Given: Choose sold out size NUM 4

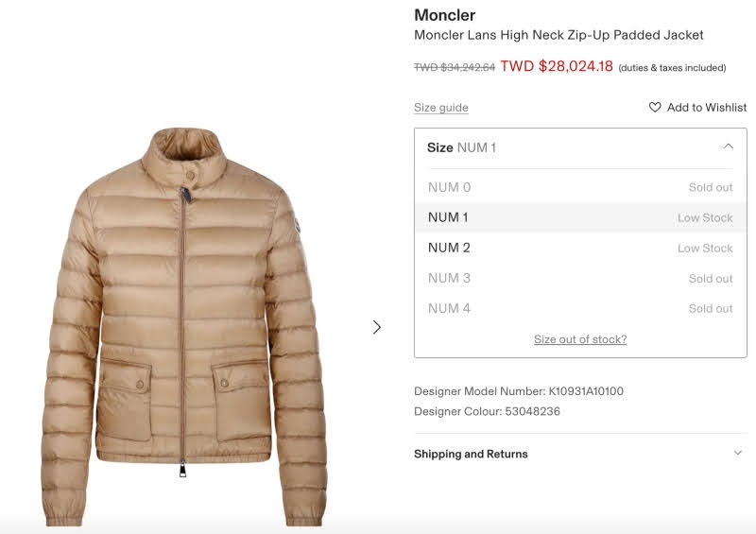Looking at the screenshot, I should click(580, 309).
